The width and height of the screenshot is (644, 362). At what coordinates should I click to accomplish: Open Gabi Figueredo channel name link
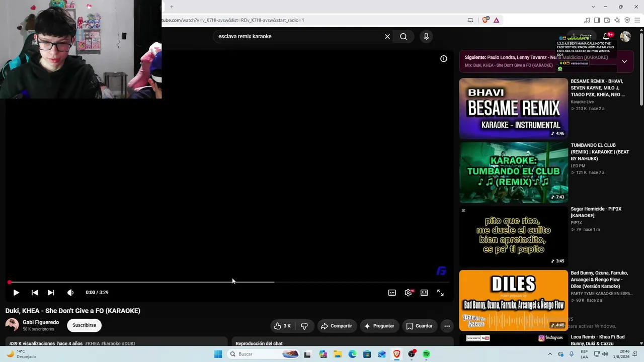tap(41, 322)
